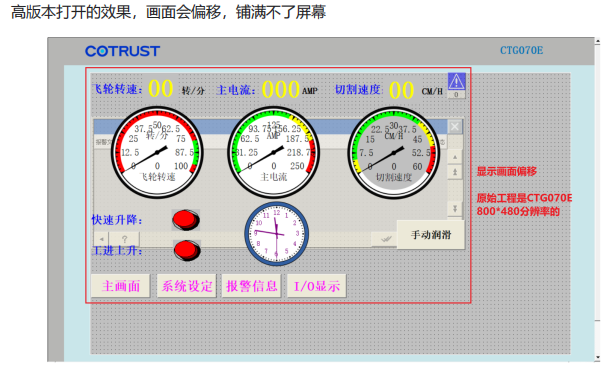The image size is (611, 372).
Task: Click the jump-to-bottom arrow button in alarm window
Action: click(455, 208)
